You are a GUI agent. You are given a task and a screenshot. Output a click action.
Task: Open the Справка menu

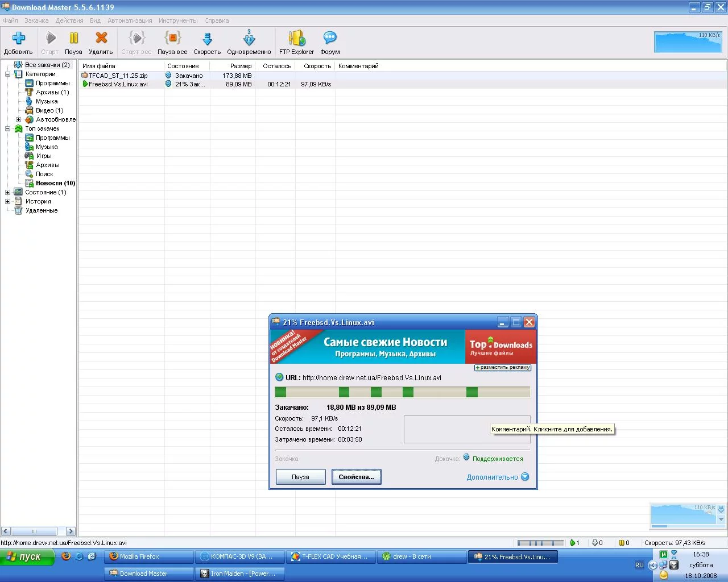coord(216,20)
